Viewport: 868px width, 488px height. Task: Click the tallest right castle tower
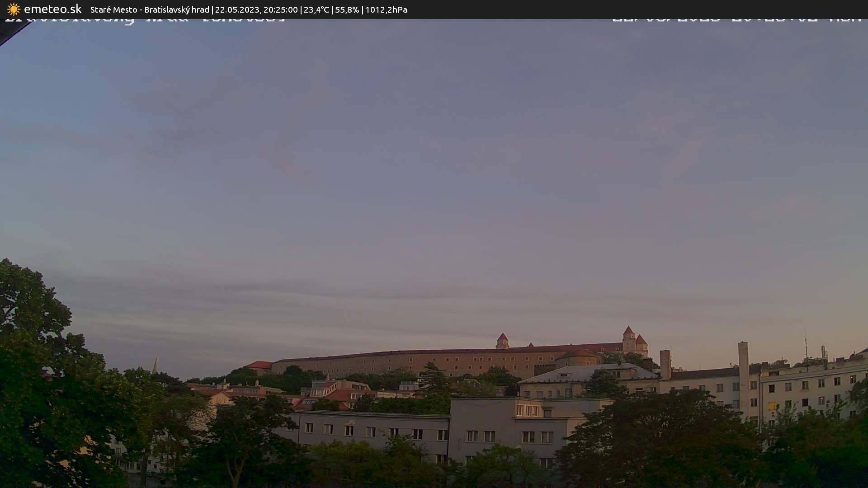pos(628,338)
